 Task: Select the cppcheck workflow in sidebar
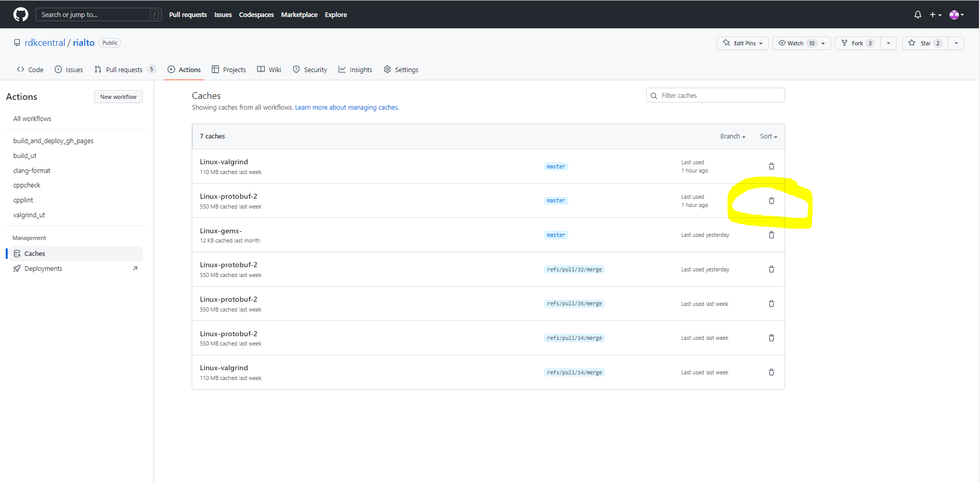[27, 185]
